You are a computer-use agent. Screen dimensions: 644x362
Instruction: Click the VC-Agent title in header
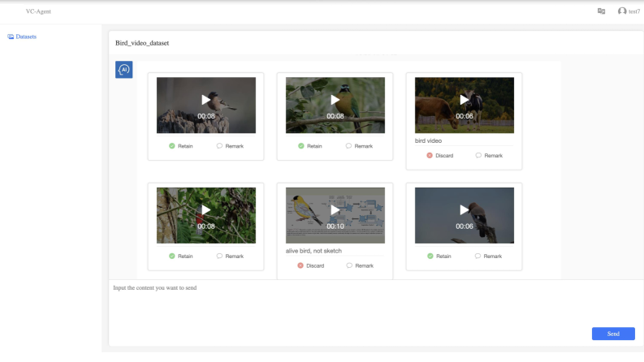click(x=38, y=11)
